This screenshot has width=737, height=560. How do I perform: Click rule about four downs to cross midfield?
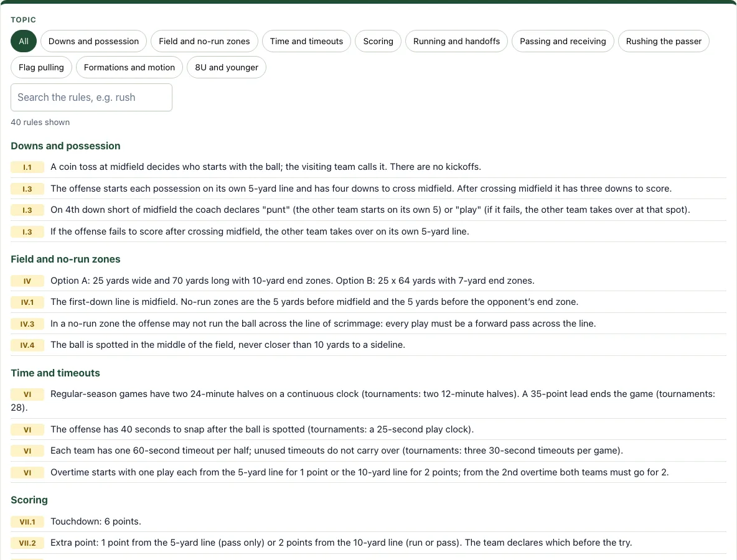tap(361, 189)
